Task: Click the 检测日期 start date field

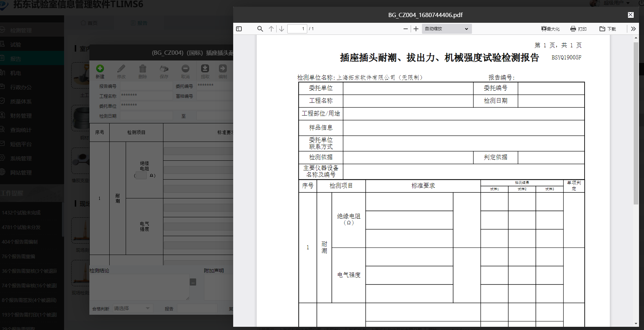Action: [146, 116]
